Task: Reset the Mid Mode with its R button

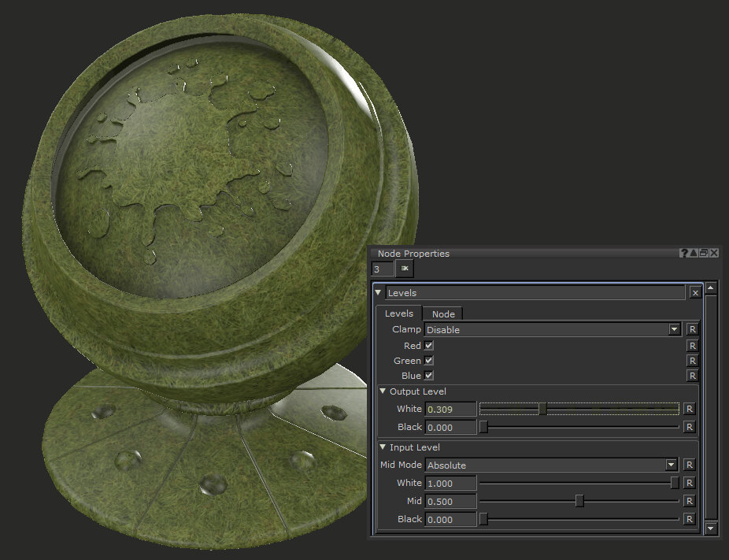Action: (689, 465)
